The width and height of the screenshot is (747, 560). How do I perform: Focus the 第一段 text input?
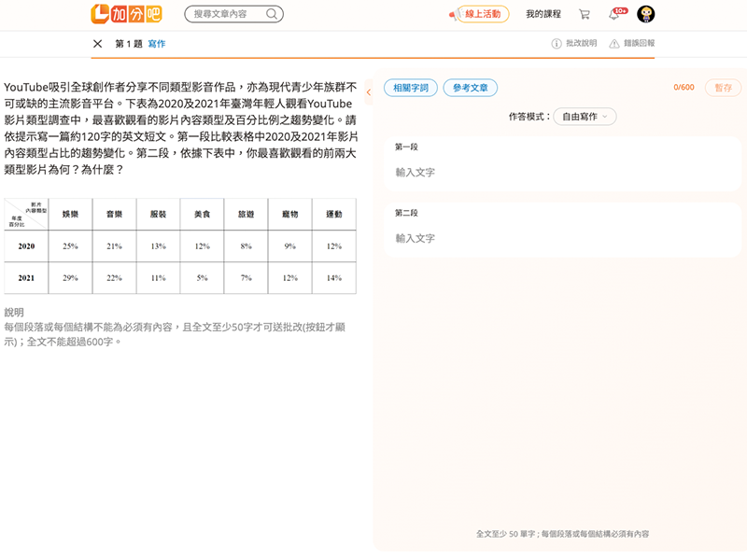[560, 173]
